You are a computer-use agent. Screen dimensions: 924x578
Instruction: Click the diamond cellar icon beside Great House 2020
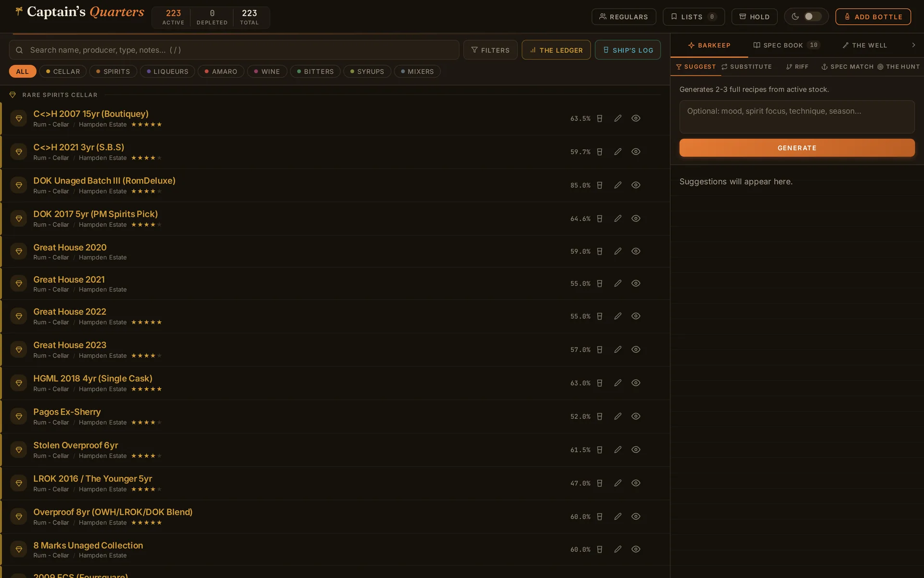click(x=19, y=251)
